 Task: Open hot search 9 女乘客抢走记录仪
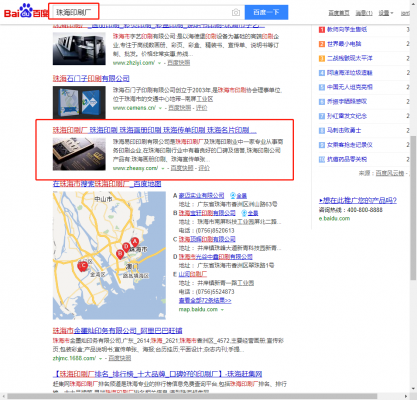coord(350,145)
